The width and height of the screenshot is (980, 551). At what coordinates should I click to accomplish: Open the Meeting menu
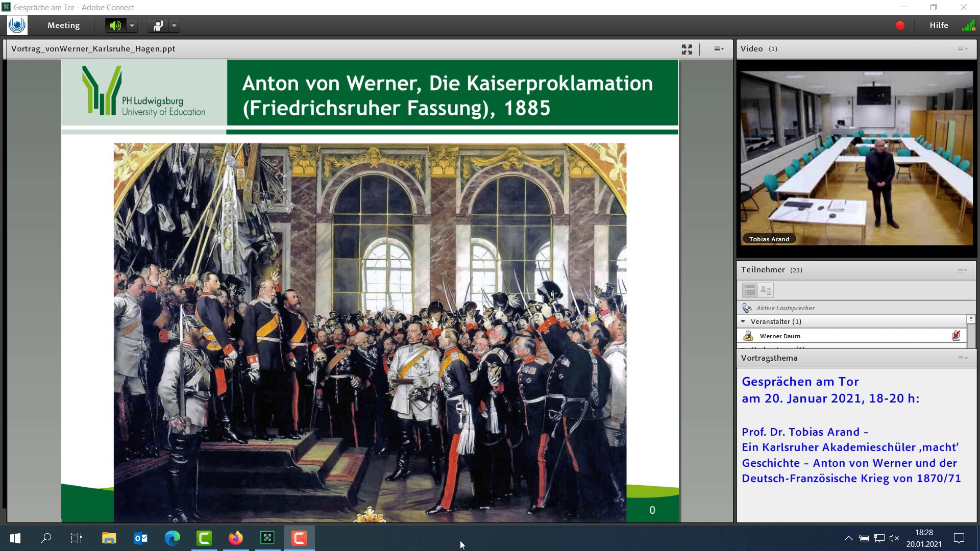pyautogui.click(x=63, y=26)
